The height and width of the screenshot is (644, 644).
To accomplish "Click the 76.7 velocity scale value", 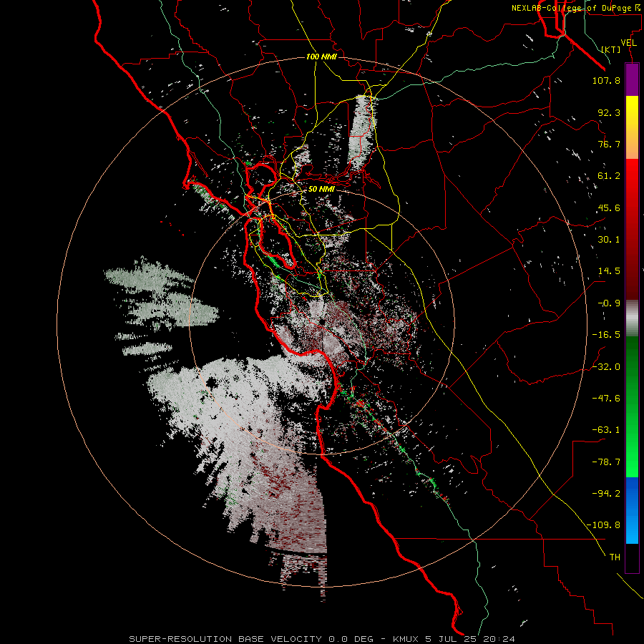I will coord(609,144).
